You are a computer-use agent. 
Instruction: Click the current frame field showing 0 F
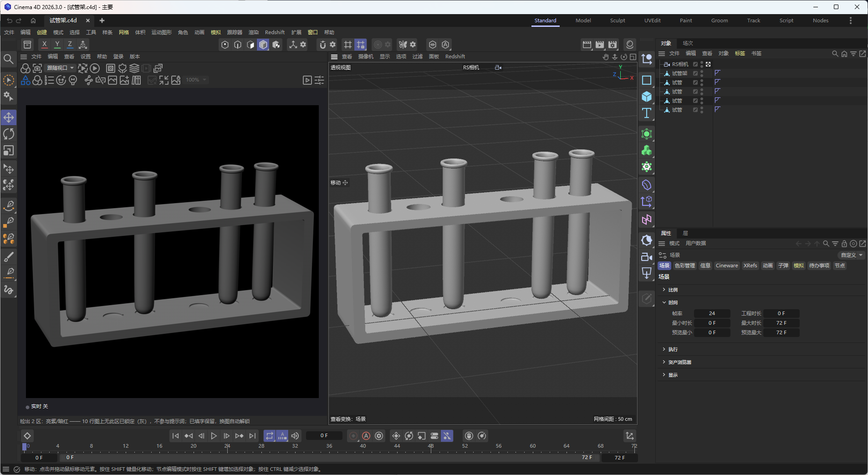tap(324, 436)
